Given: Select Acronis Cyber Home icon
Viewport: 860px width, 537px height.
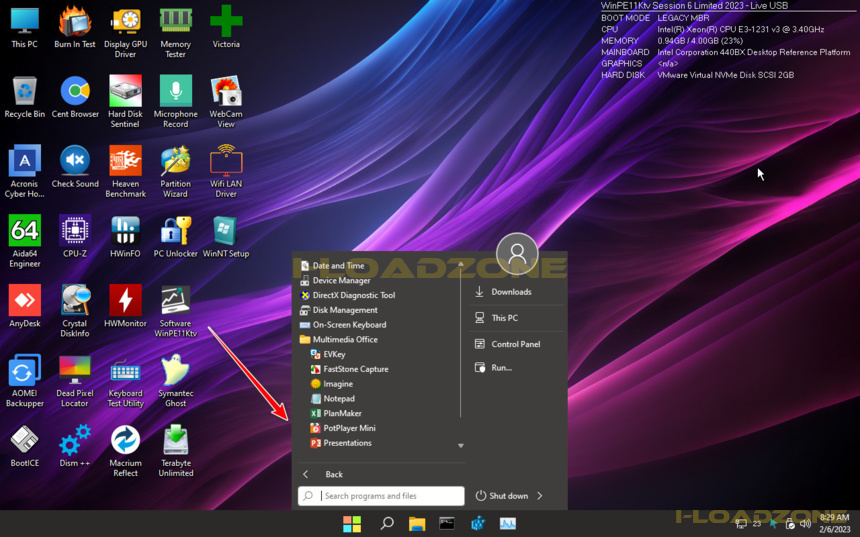Looking at the screenshot, I should pos(25,172).
